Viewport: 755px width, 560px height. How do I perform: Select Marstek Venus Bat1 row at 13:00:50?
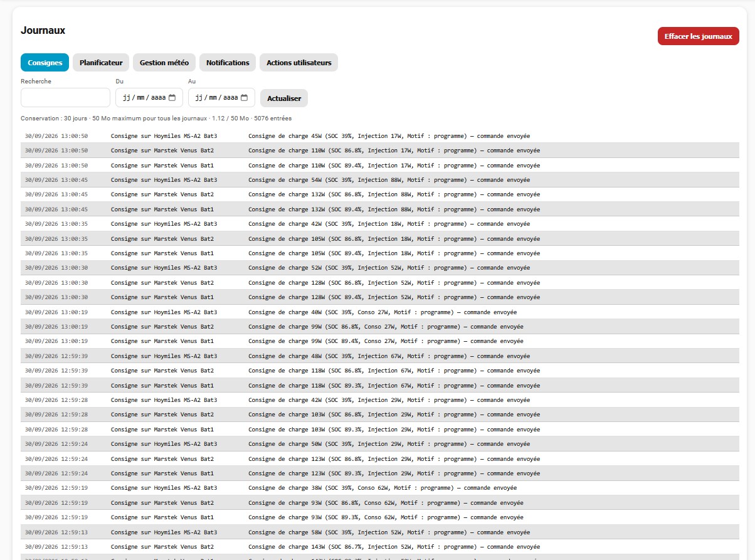(x=380, y=165)
